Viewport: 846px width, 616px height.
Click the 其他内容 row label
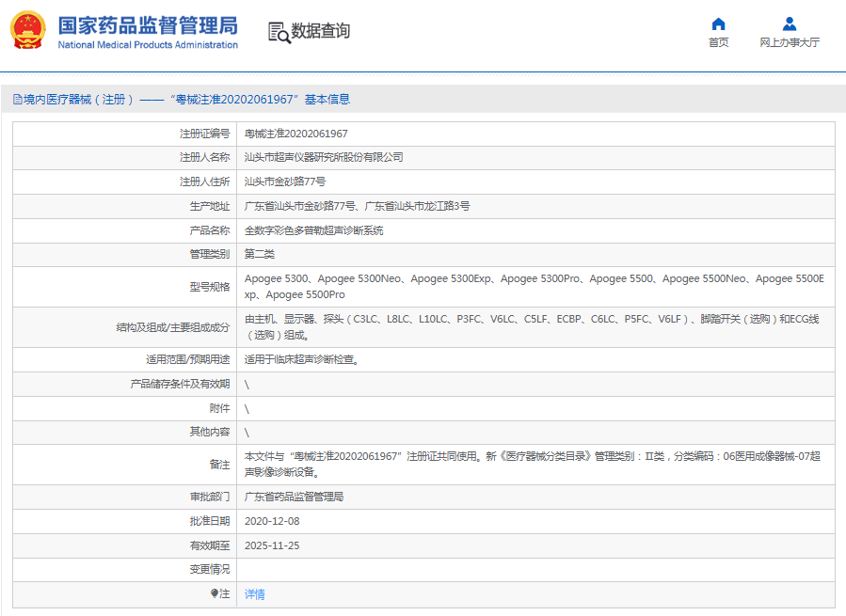[x=209, y=432]
